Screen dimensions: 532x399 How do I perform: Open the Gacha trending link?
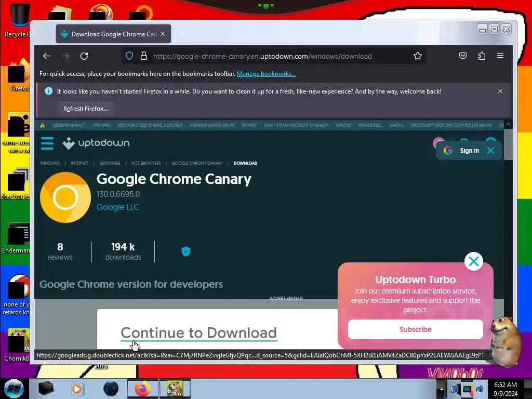click(396, 125)
